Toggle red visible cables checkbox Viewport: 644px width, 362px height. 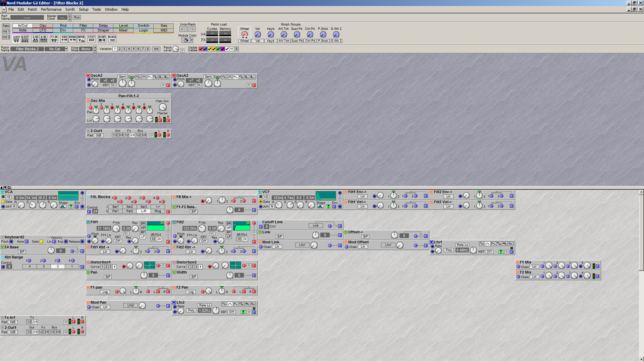(x=201, y=49)
